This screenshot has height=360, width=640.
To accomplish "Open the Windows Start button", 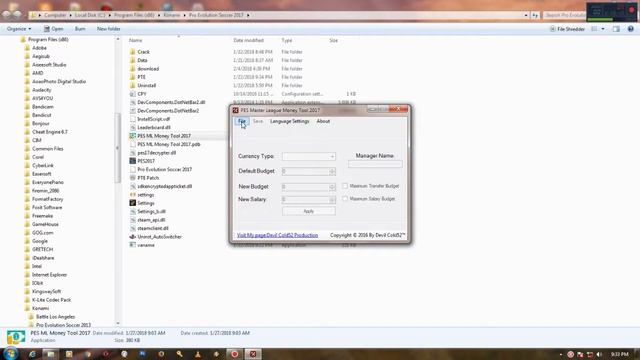I will pyautogui.click(x=11, y=353).
